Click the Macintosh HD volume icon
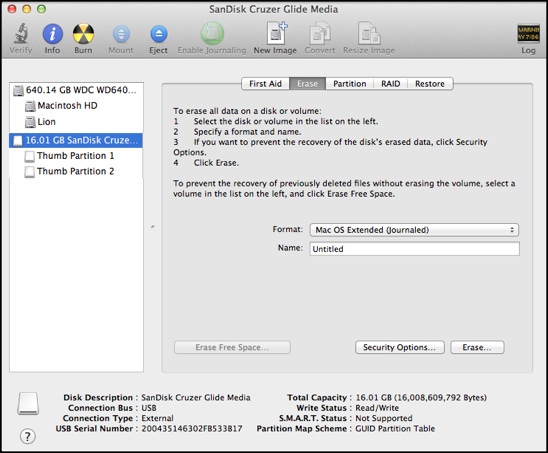 pos(30,106)
